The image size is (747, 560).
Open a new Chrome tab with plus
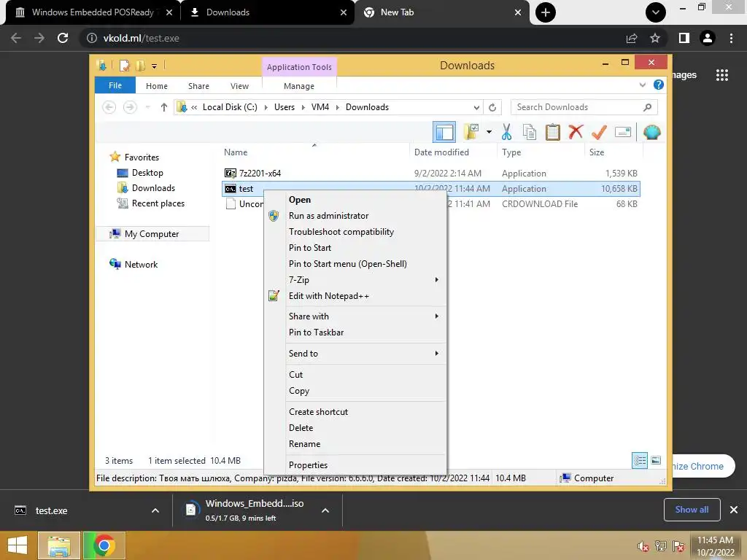[546, 12]
